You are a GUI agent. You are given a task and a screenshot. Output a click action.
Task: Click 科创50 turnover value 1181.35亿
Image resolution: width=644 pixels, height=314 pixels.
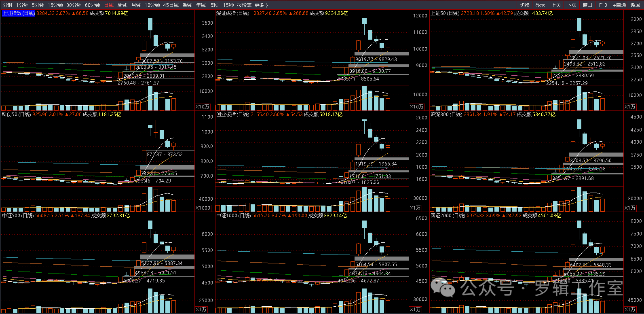point(110,115)
